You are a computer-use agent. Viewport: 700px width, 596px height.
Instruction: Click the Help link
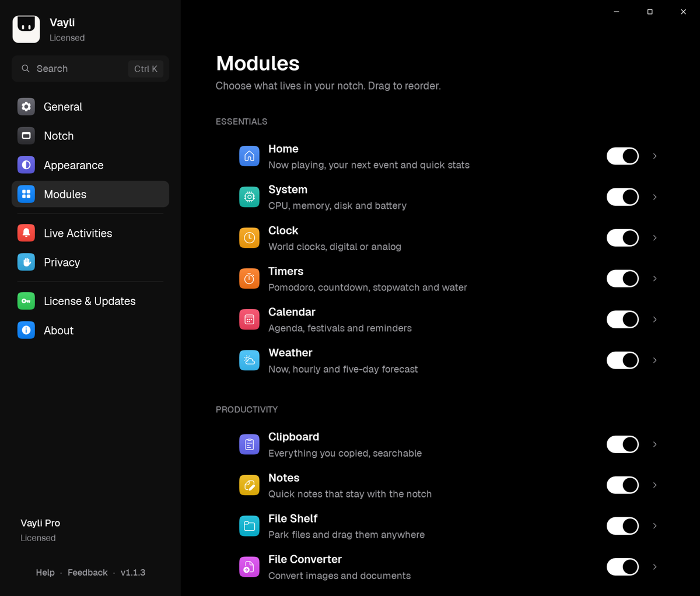45,573
